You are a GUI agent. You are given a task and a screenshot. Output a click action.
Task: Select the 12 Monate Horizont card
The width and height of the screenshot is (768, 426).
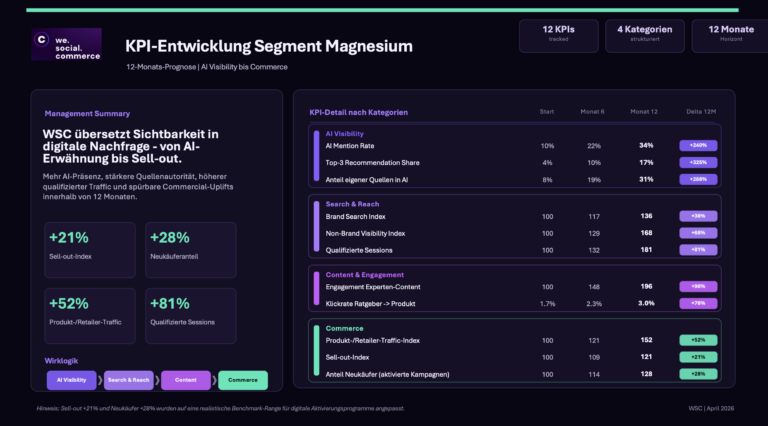[730, 36]
